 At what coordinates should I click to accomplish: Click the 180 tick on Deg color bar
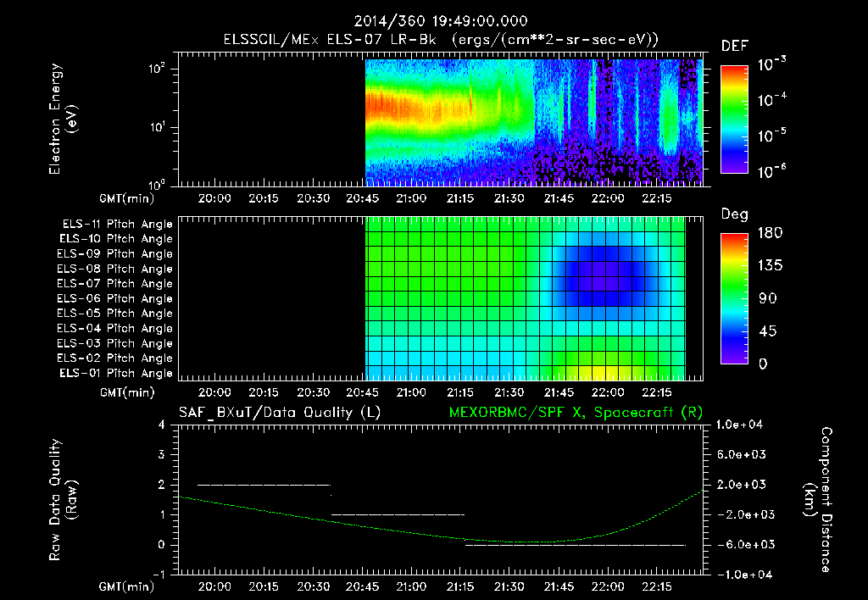click(x=770, y=233)
